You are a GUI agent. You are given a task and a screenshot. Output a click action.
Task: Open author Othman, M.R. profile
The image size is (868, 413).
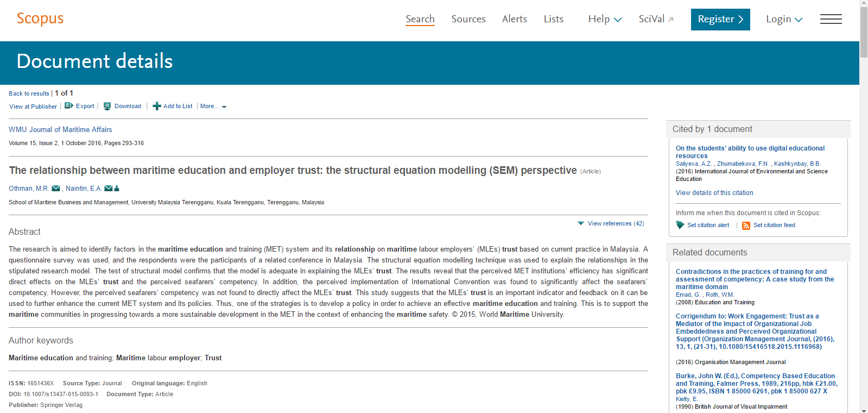pos(29,189)
